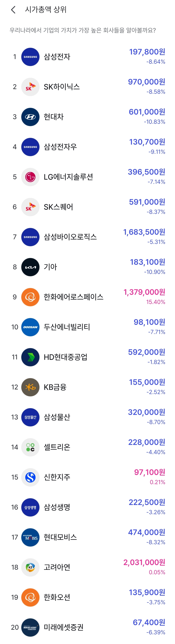This screenshot has width=175, height=644.
Task: Select 한화에어로스페이스 price 1,379,000원
Action: [144, 292]
